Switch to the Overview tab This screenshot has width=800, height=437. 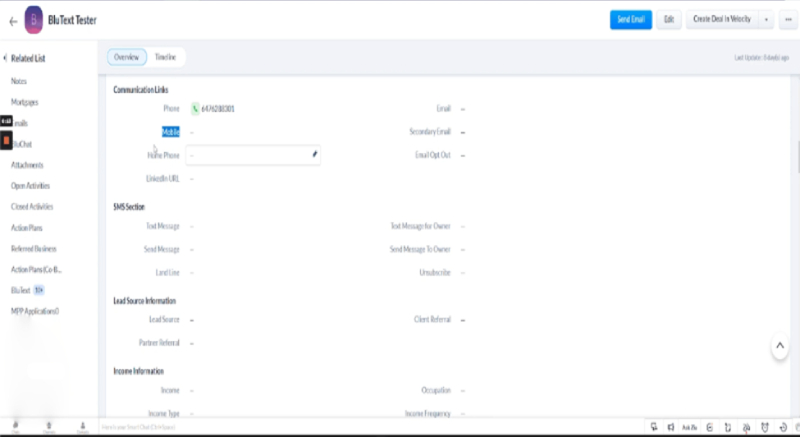tap(127, 57)
